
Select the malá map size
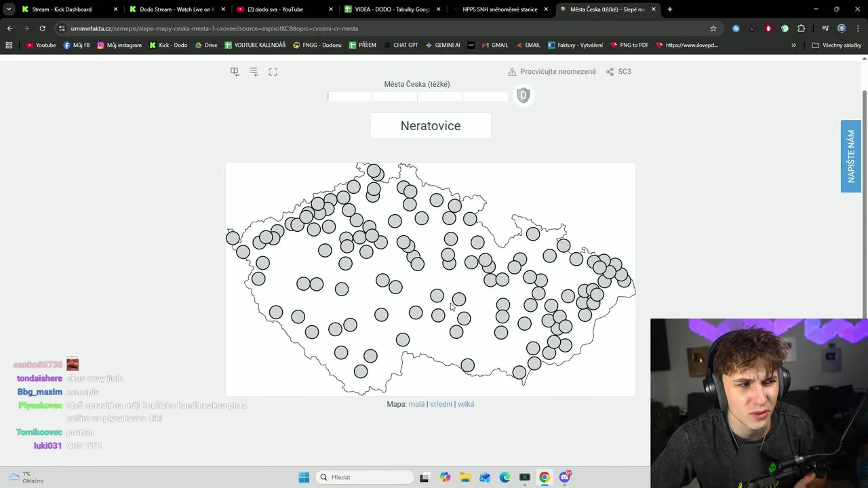416,404
